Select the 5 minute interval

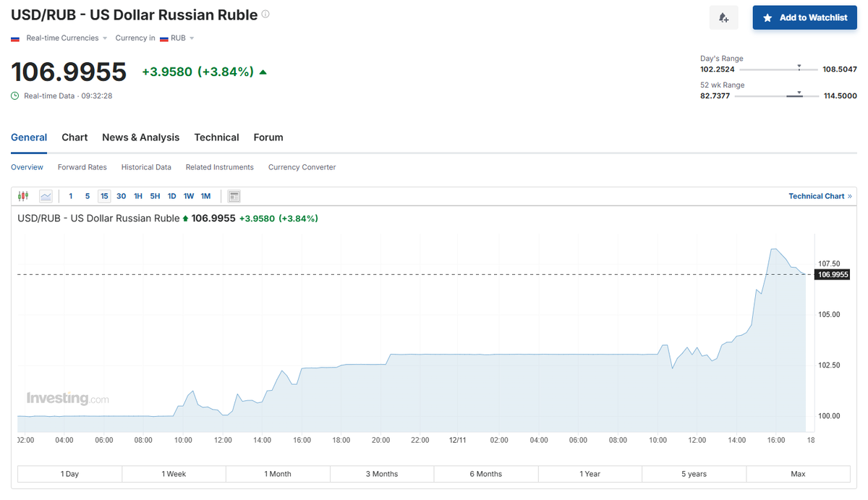88,196
